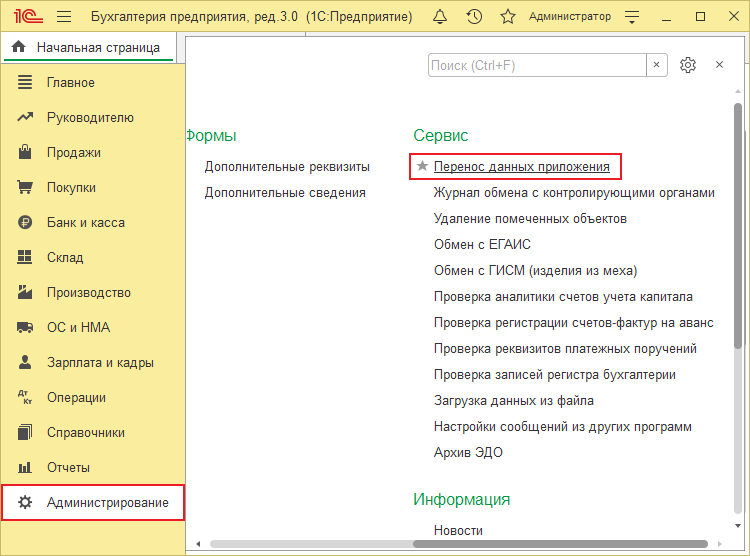Screen dimensions: 750x556
Task: Click the person icon for Зарплата и кадры
Action: [x=25, y=362]
